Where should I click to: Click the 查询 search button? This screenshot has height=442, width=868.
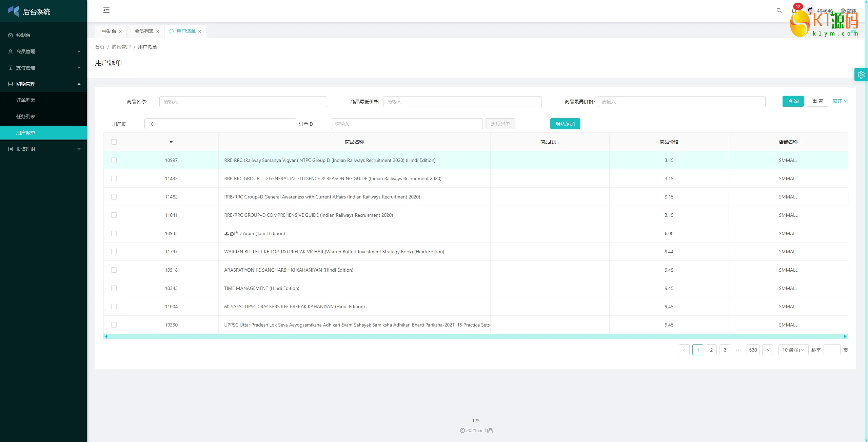793,101
